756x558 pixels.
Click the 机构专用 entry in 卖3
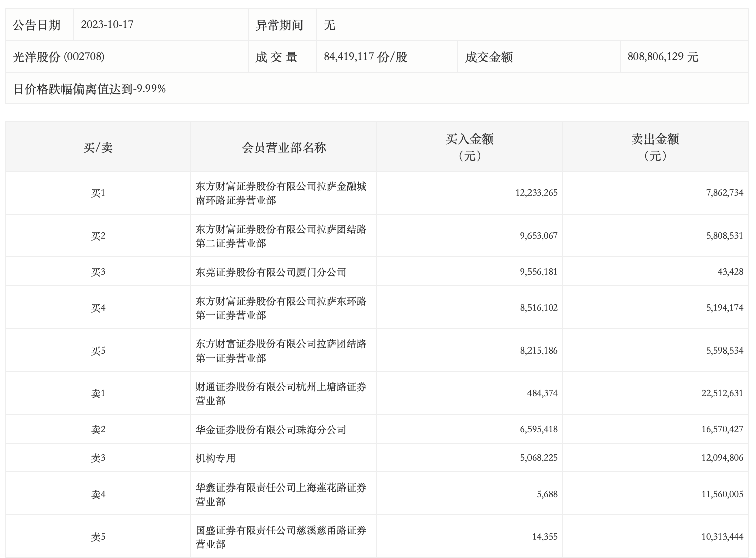tap(215, 458)
